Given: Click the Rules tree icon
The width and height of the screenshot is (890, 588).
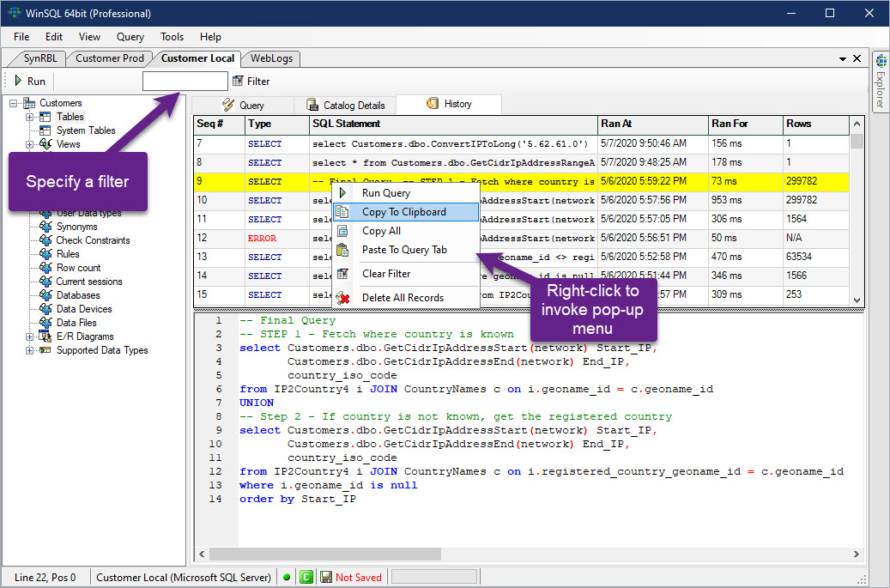Looking at the screenshot, I should 45,254.
